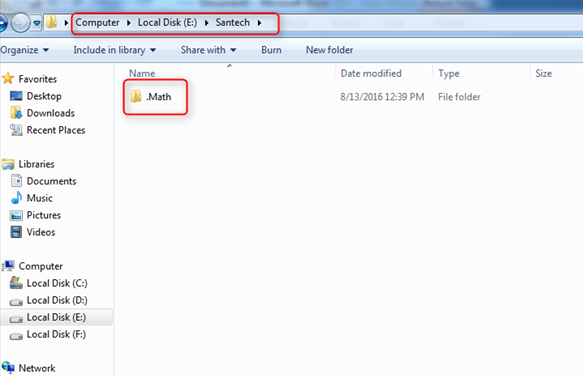The image size is (583, 376).
Task: Open Favorites in navigation pane
Action: click(x=38, y=79)
